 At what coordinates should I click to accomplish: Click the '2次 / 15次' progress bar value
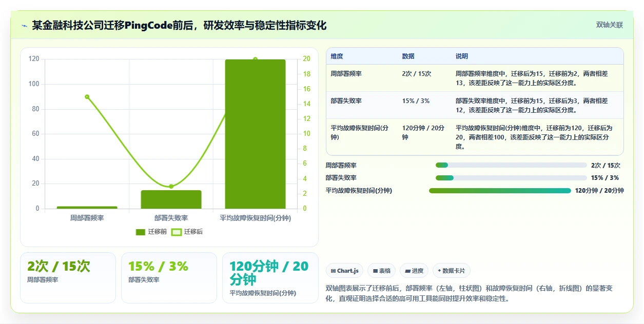pos(606,165)
